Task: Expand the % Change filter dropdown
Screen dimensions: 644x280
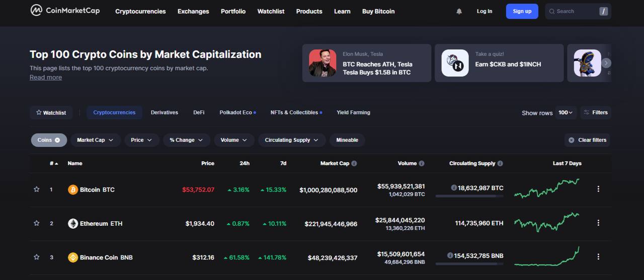Action: [x=187, y=140]
